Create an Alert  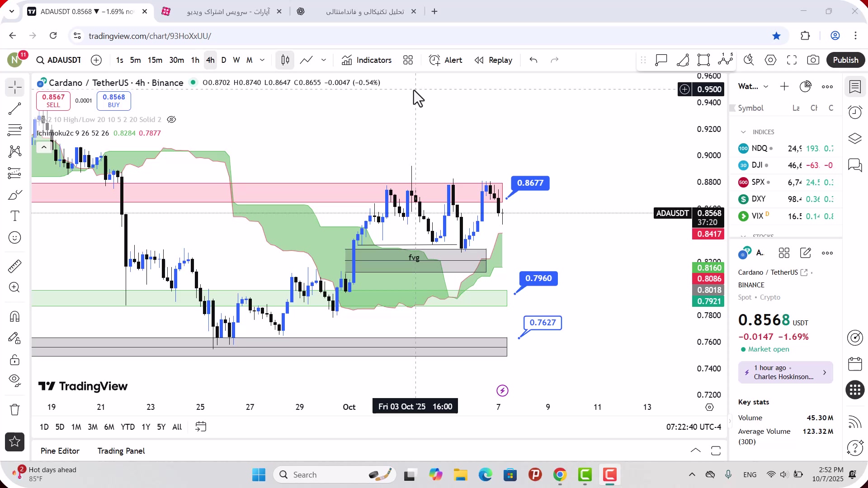446,60
